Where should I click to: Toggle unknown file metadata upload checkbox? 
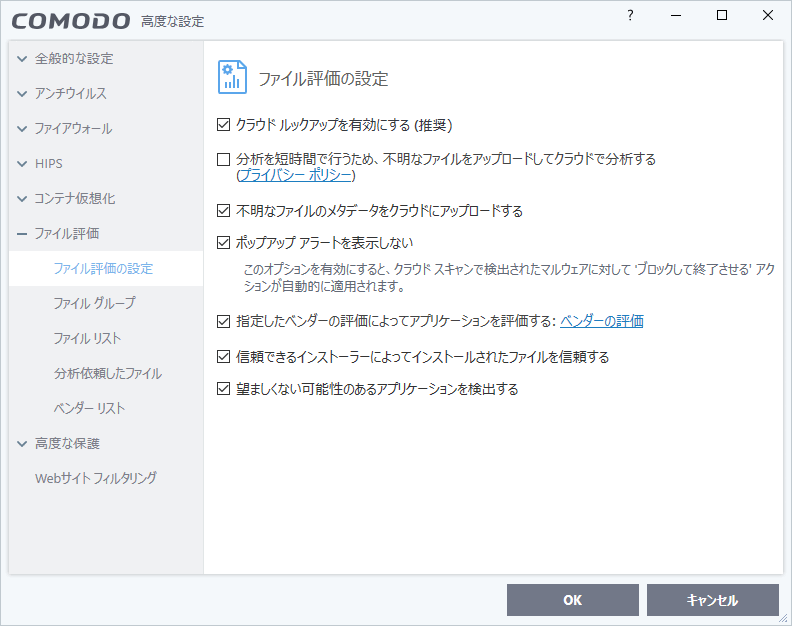tap(224, 211)
